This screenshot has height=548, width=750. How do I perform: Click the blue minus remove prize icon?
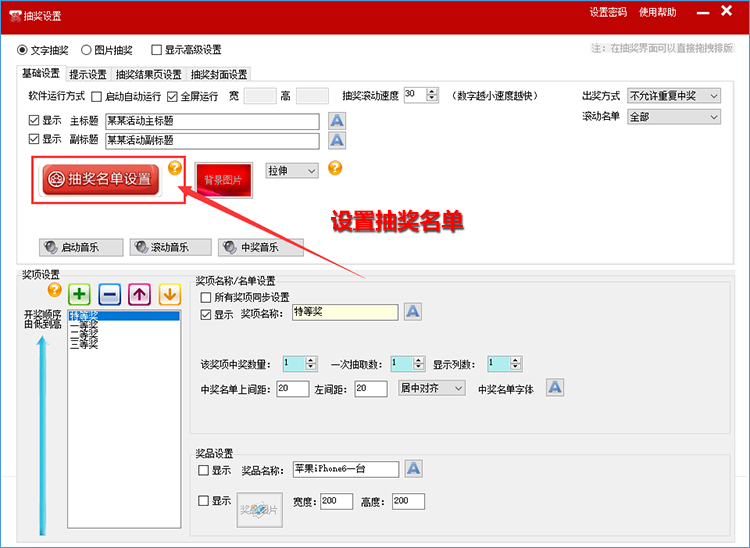pyautogui.click(x=110, y=294)
